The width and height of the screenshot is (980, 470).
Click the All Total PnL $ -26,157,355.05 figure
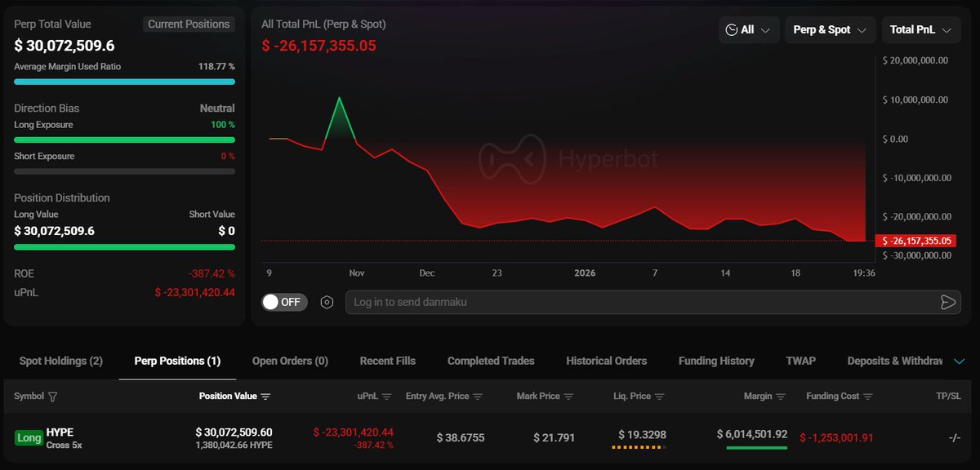click(x=319, y=46)
